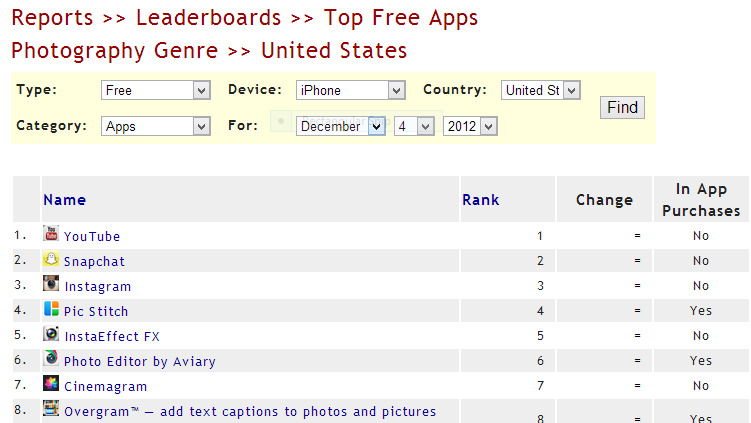Click the Instagram camera icon
Image resolution: width=751 pixels, height=423 pixels.
point(51,284)
